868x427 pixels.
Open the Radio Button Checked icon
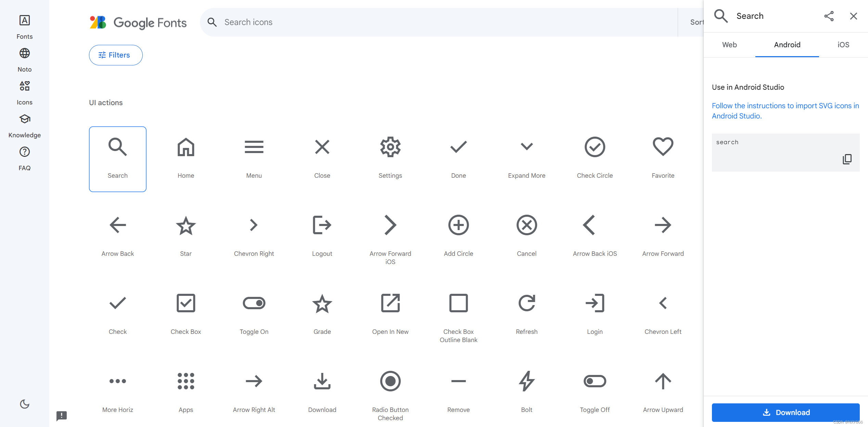click(390, 381)
